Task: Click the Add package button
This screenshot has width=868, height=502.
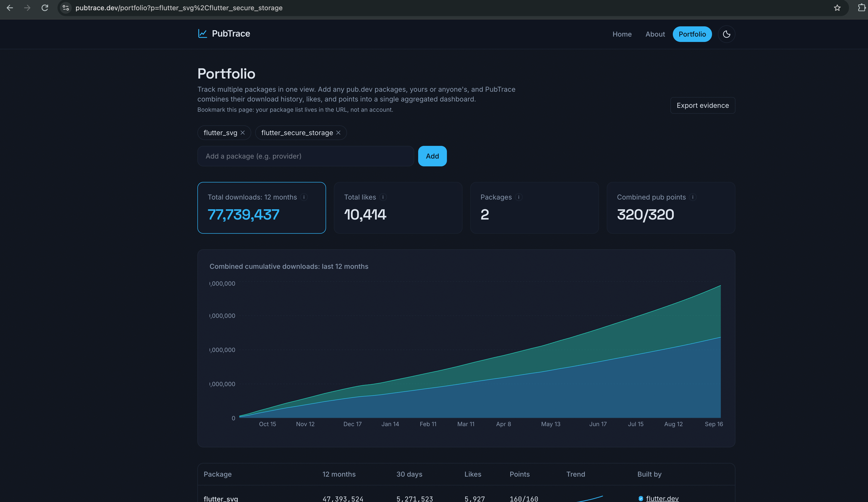Action: pyautogui.click(x=432, y=156)
